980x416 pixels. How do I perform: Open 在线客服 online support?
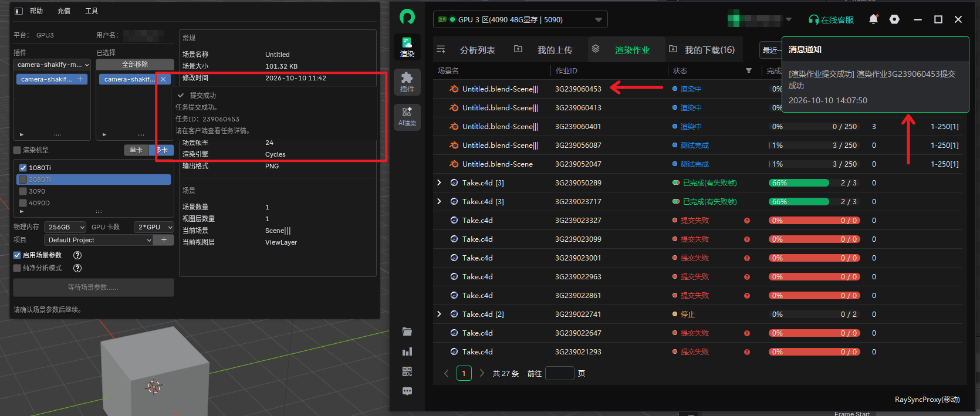pos(832,20)
